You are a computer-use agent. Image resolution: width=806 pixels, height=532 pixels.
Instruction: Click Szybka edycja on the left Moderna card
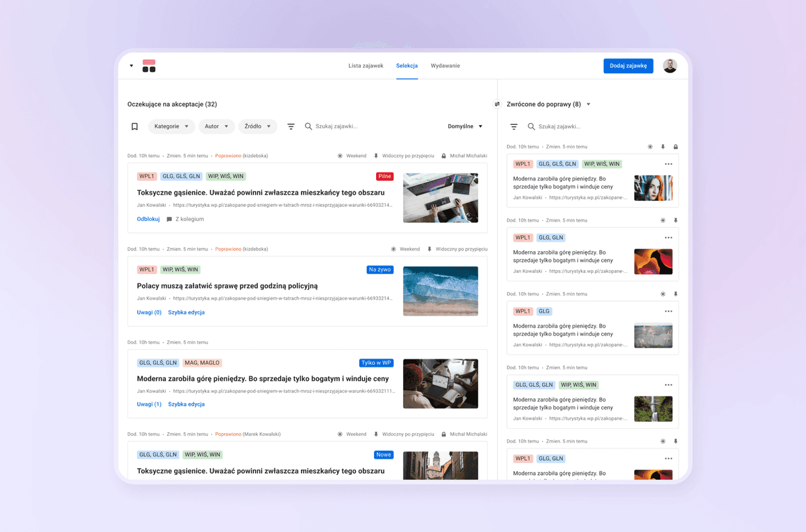point(187,404)
